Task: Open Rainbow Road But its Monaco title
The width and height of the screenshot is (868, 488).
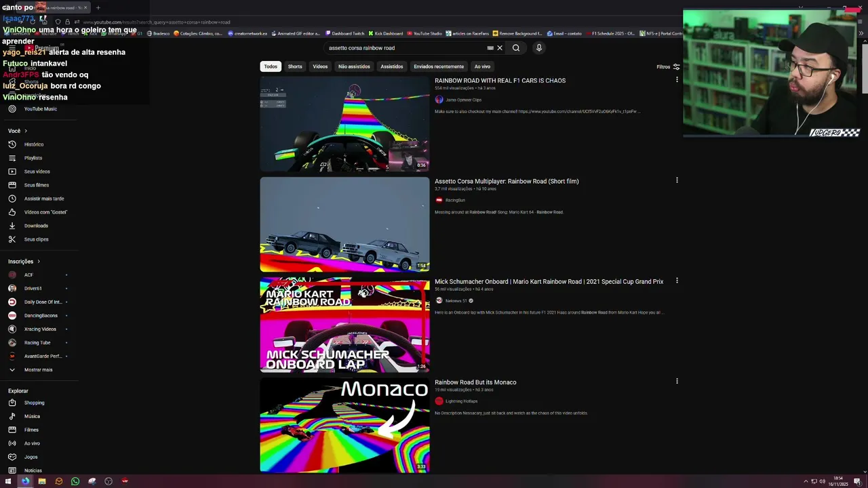Action: coord(475,382)
